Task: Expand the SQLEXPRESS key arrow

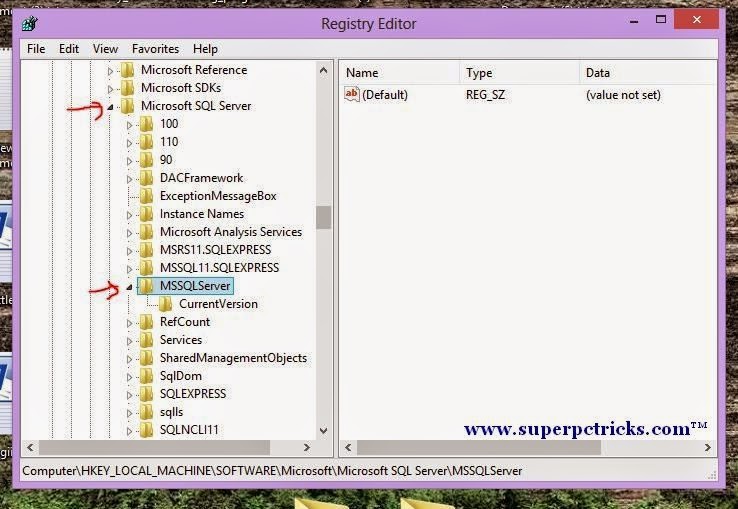Action: point(129,395)
